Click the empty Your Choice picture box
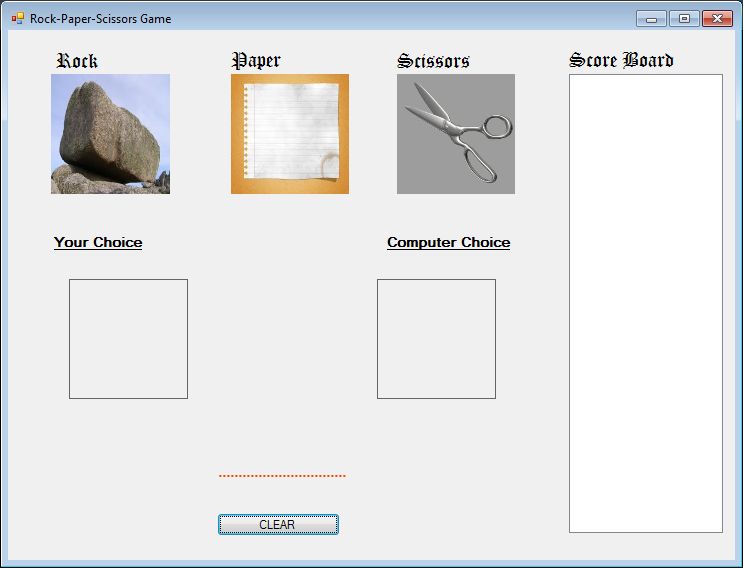 [x=128, y=339]
